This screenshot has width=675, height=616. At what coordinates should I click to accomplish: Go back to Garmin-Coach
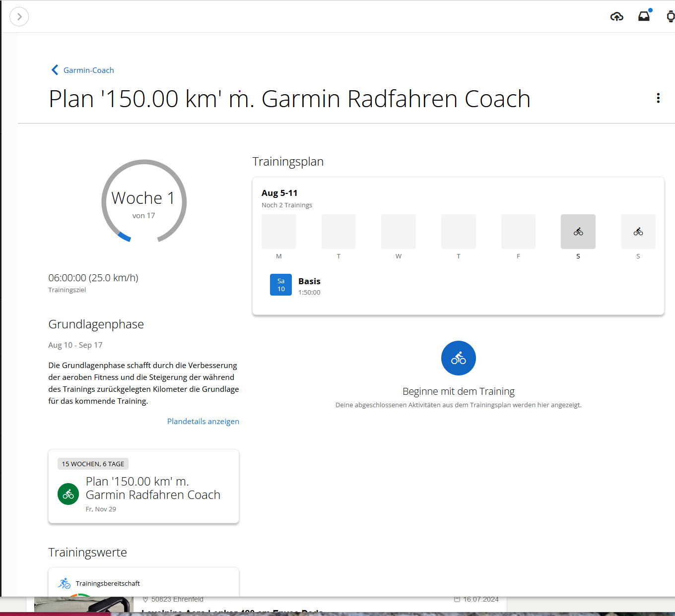click(88, 70)
